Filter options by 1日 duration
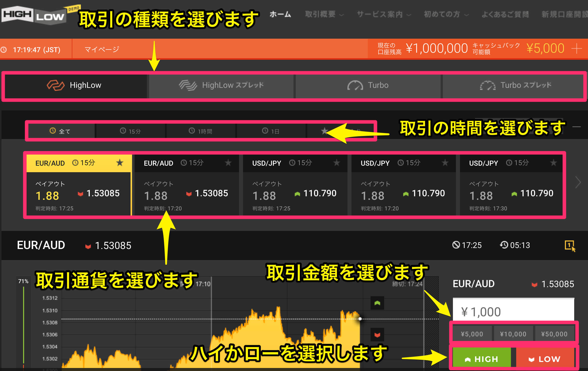The width and height of the screenshot is (588, 371). coord(271,131)
